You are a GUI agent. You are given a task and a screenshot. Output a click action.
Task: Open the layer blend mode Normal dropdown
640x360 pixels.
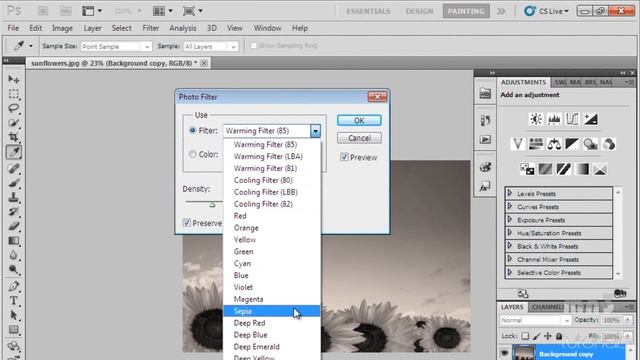coord(535,320)
